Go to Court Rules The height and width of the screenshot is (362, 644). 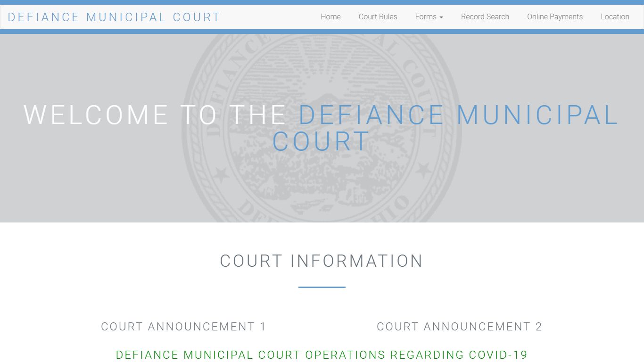[x=378, y=16]
